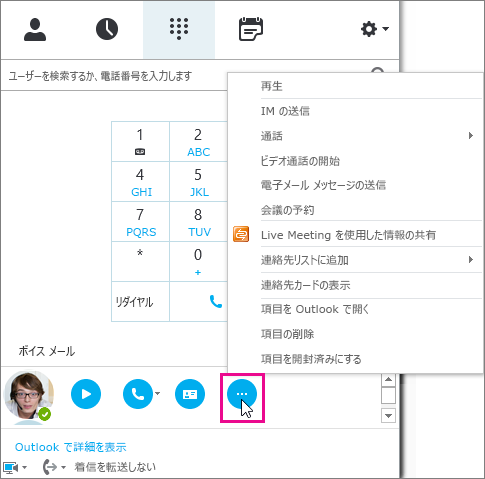Image resolution: width=485 pixels, height=479 pixels.
Task: Expand the device selection dropdown arrow
Action: pyautogui.click(x=24, y=467)
